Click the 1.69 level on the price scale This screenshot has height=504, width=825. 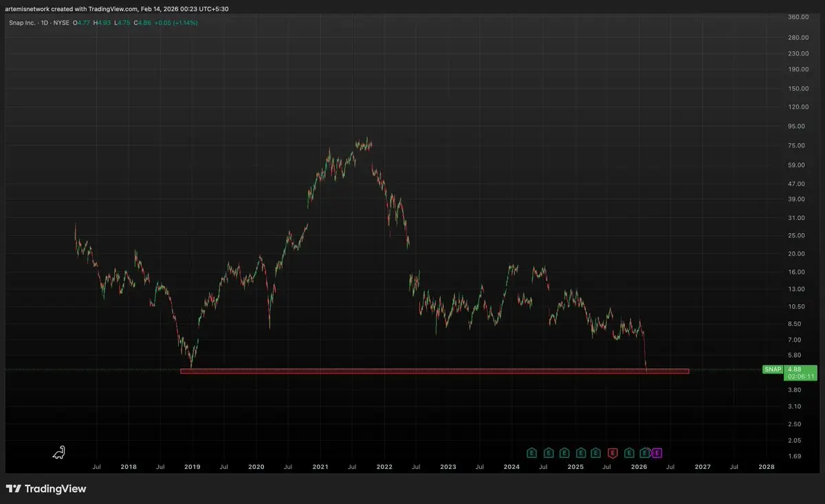point(795,456)
